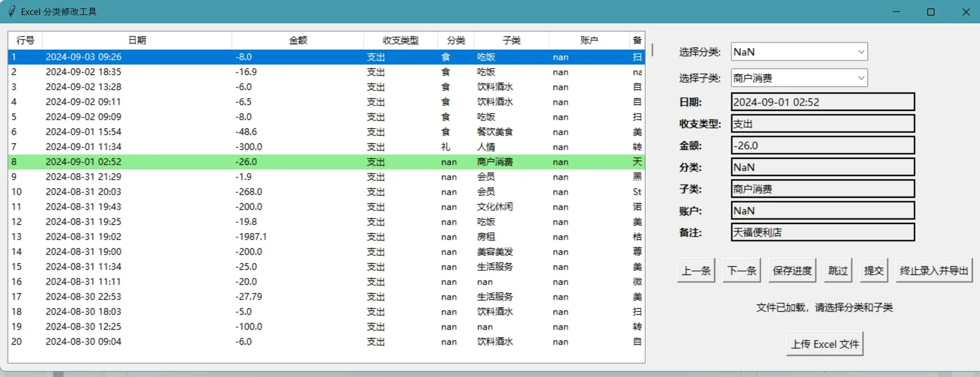Click into the 备注 field with 天福便利店
Screen dimensions: 980x377
tap(822, 233)
